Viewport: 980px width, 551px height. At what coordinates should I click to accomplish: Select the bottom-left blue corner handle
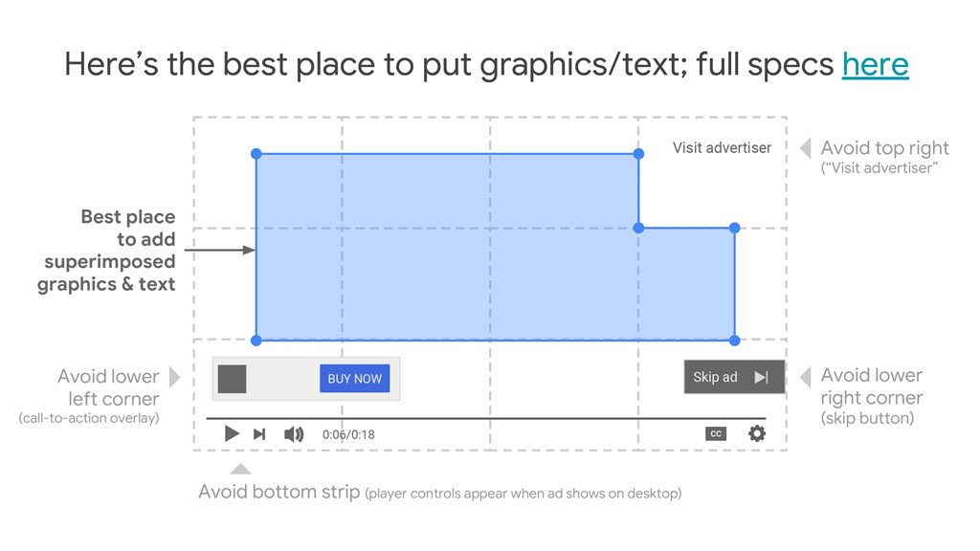(x=256, y=341)
